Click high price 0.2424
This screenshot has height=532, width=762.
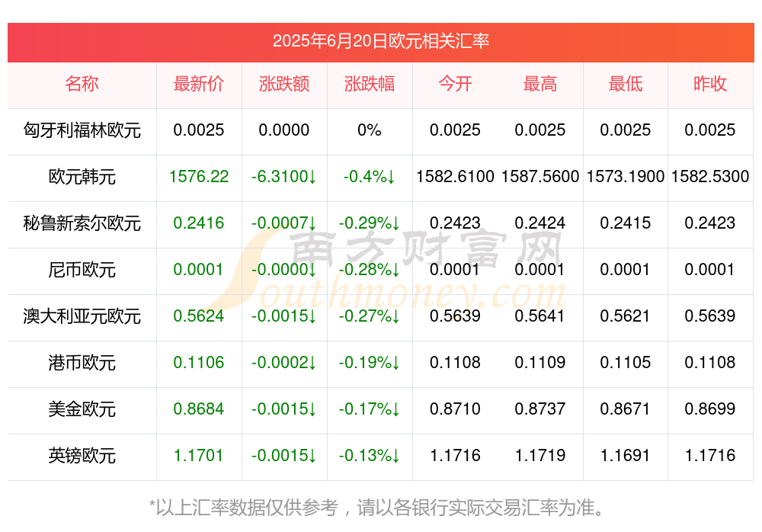[x=540, y=223]
